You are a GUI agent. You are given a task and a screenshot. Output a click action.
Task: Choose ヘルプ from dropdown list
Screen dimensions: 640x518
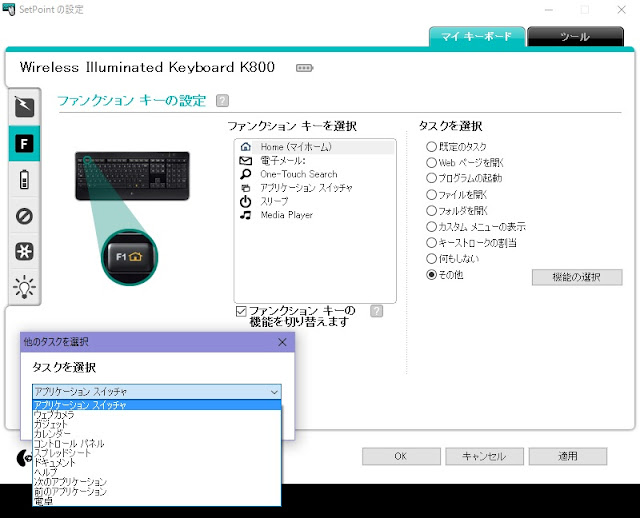pyautogui.click(x=157, y=472)
